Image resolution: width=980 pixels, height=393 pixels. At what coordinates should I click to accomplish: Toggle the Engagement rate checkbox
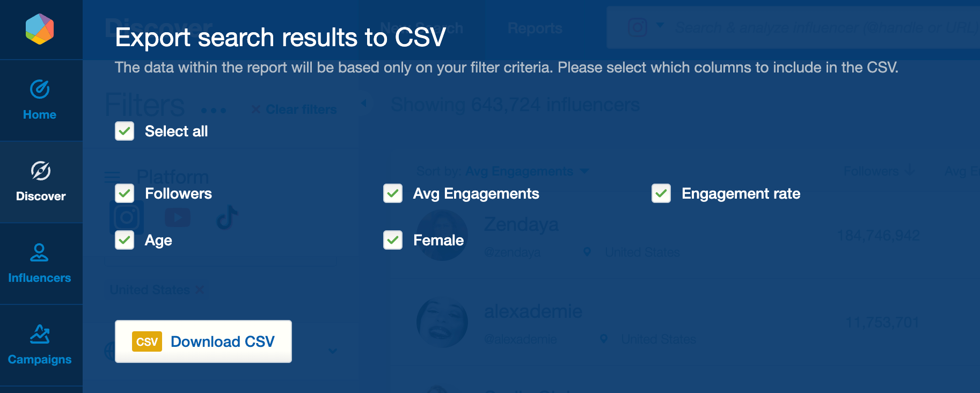tap(661, 193)
